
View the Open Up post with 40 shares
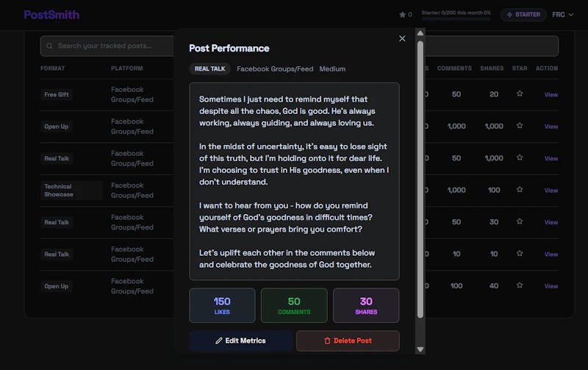click(x=551, y=286)
